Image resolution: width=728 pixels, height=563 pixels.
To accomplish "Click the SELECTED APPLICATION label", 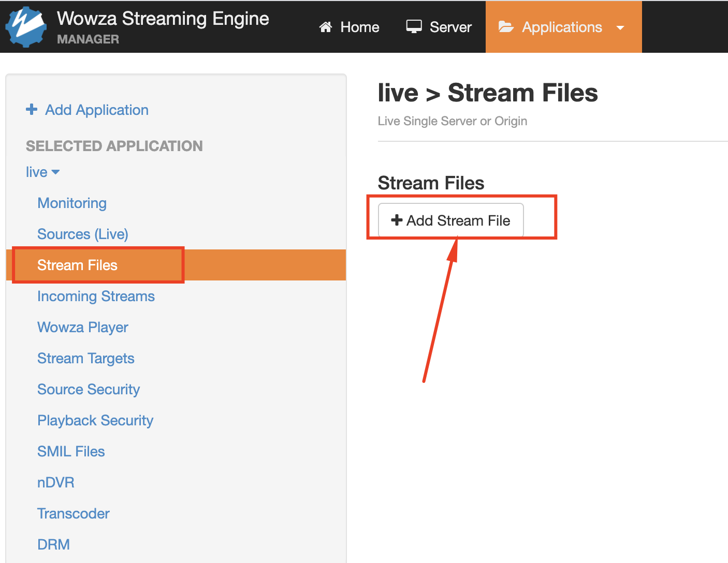I will tap(114, 146).
